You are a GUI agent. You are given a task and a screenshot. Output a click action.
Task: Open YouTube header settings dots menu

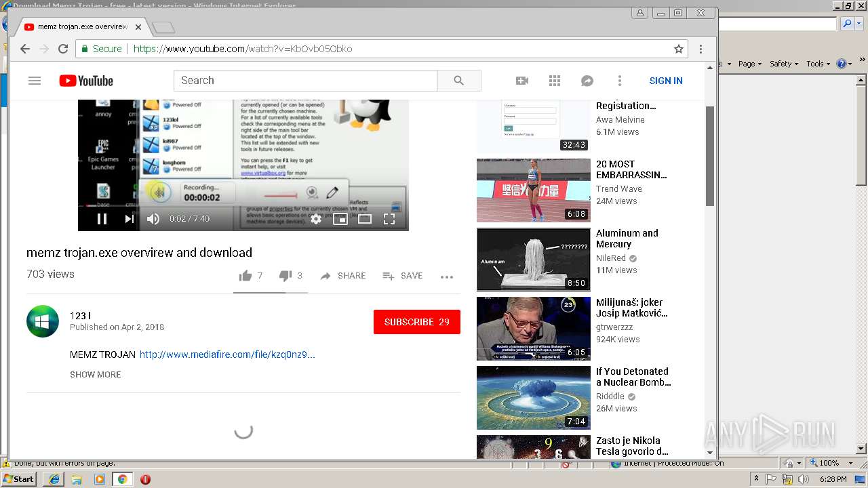coord(619,81)
